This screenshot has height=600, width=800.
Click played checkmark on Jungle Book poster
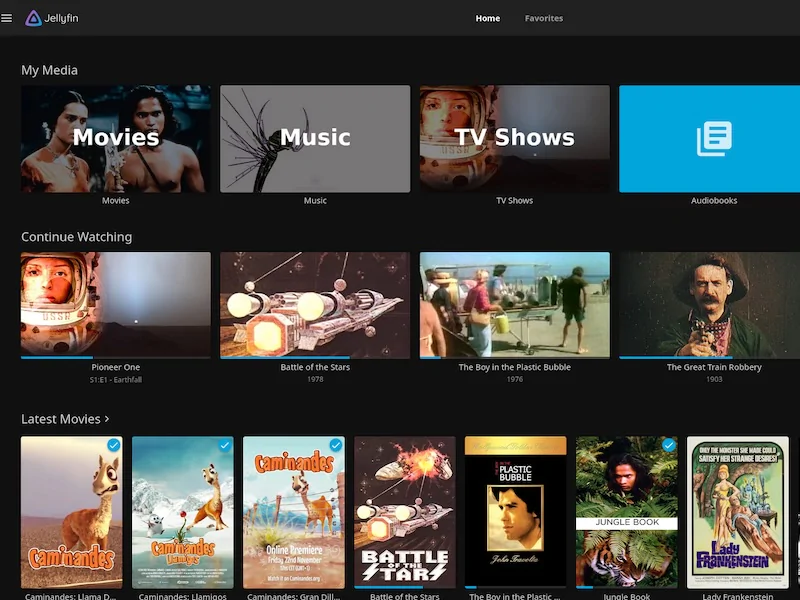click(x=668, y=445)
